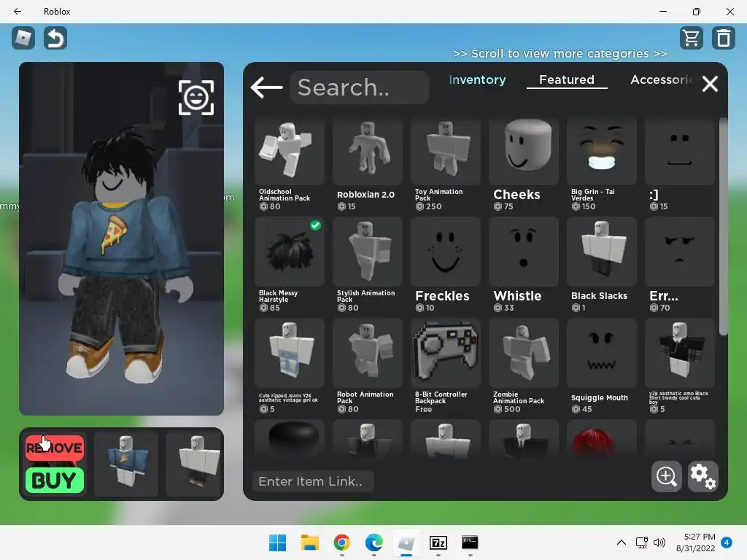Select the black round hat item
Screen dimensions: 747x560
290,438
